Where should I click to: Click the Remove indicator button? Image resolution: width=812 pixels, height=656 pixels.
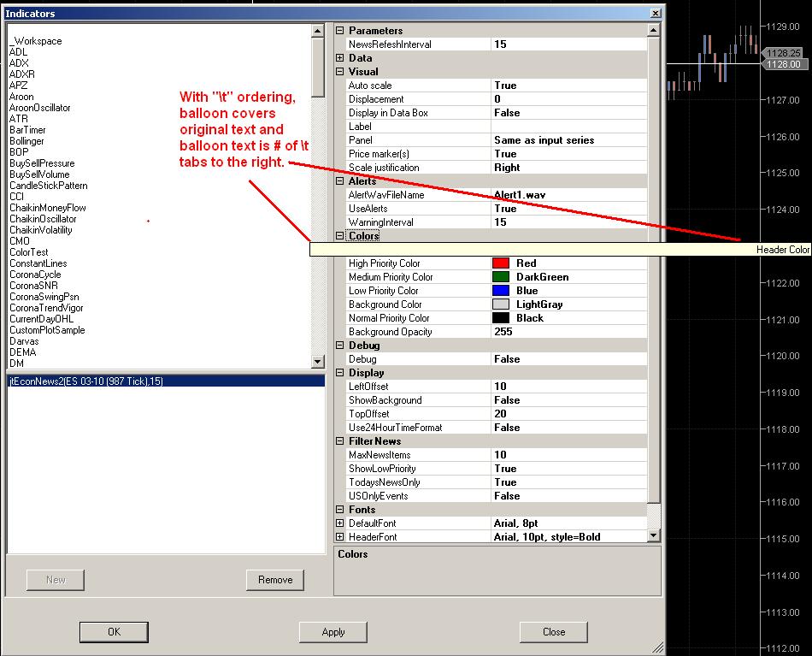(x=275, y=580)
